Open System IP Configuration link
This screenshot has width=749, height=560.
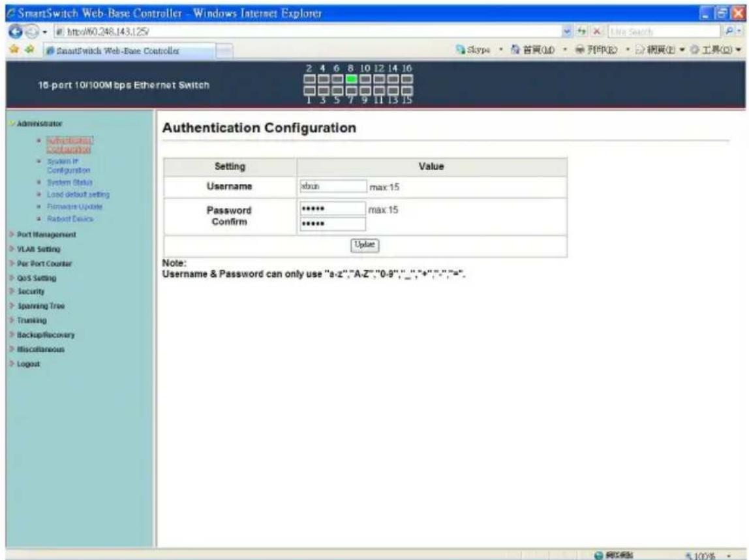tap(68, 166)
